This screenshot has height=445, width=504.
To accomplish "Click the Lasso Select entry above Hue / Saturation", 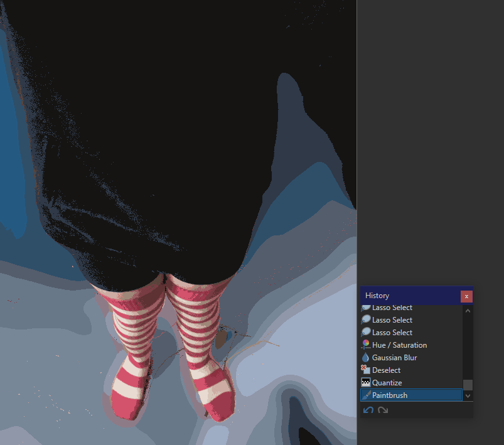I will (x=411, y=333).
